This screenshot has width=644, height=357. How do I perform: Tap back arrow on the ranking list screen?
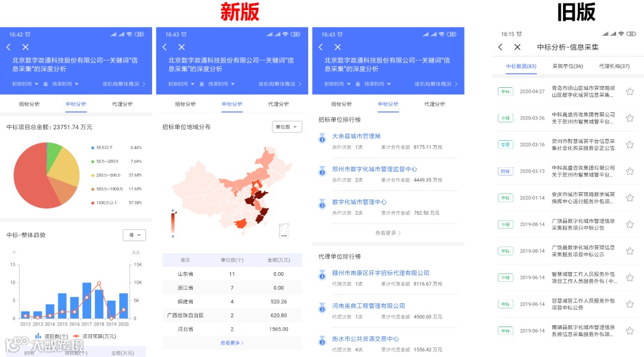pos(321,47)
